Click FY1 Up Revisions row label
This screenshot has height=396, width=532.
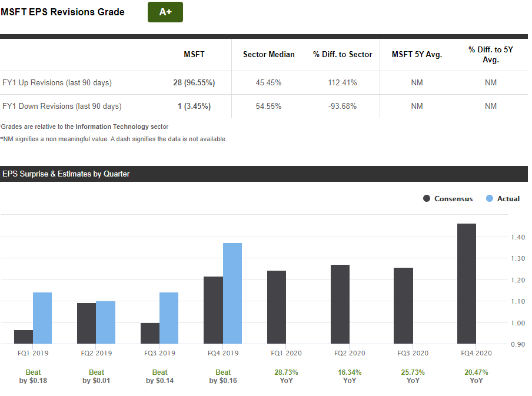click(57, 83)
